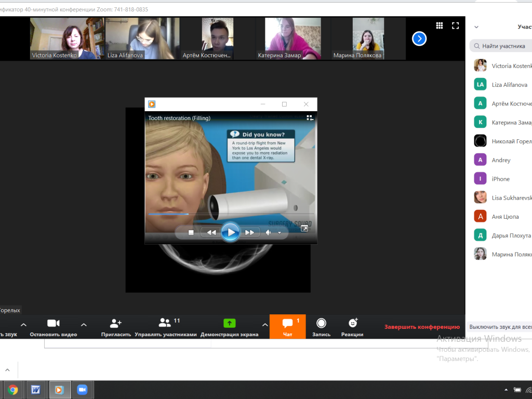Open volume dropdown arrow in player
Image resolution: width=532 pixels, height=399 pixels.
280,233
